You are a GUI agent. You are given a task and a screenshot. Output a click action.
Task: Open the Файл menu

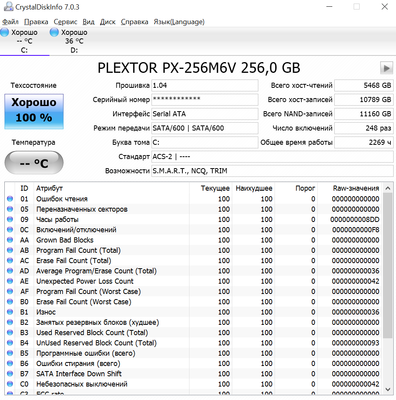[10, 22]
